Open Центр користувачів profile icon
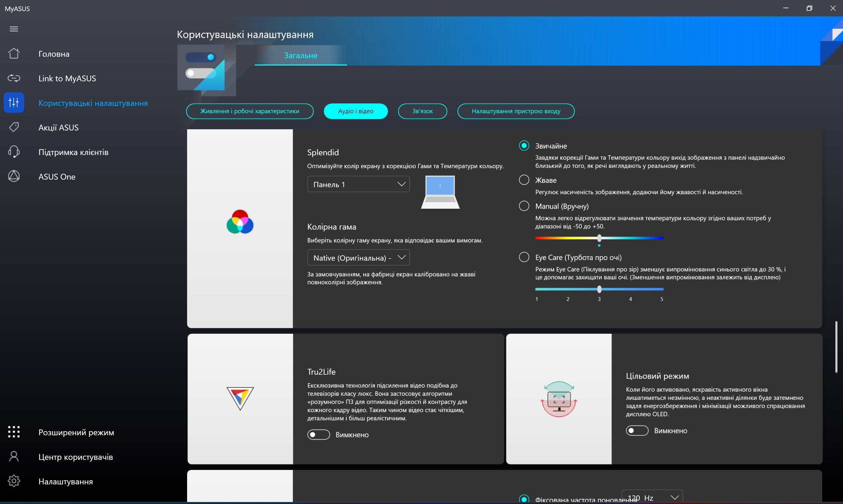Image resolution: width=843 pixels, height=504 pixels. pyautogui.click(x=14, y=456)
